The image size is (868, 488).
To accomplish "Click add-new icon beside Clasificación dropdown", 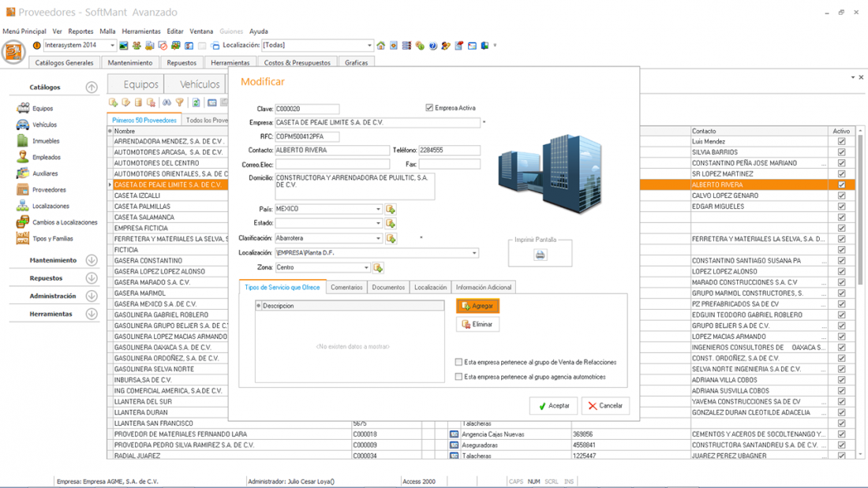I will (x=391, y=238).
